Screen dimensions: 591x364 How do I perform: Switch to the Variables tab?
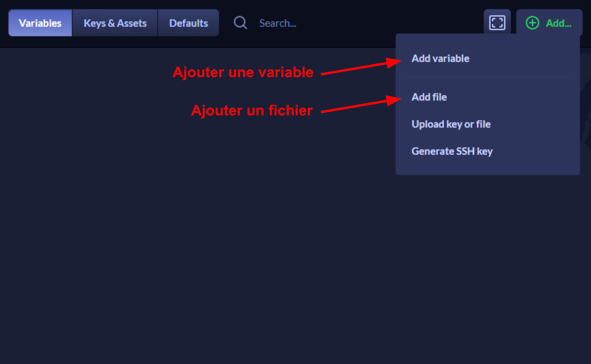click(x=40, y=23)
